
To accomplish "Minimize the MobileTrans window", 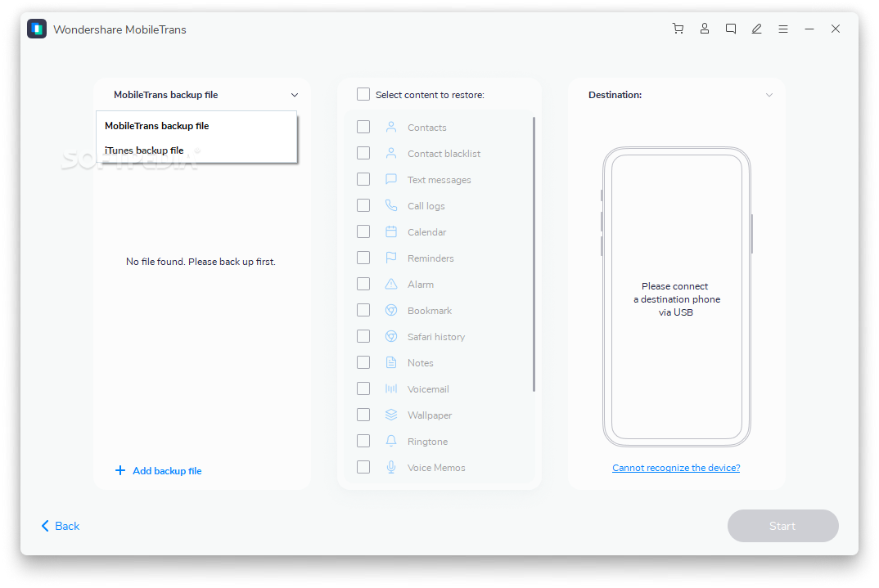I will tap(809, 29).
